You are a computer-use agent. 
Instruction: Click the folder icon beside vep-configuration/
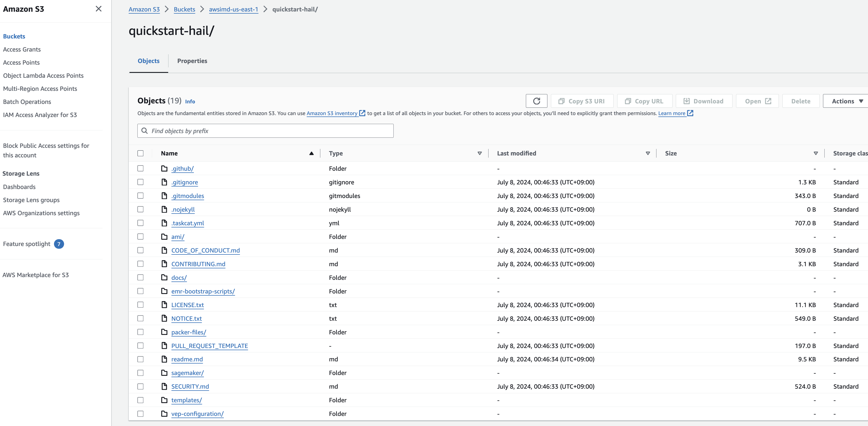[164, 414]
